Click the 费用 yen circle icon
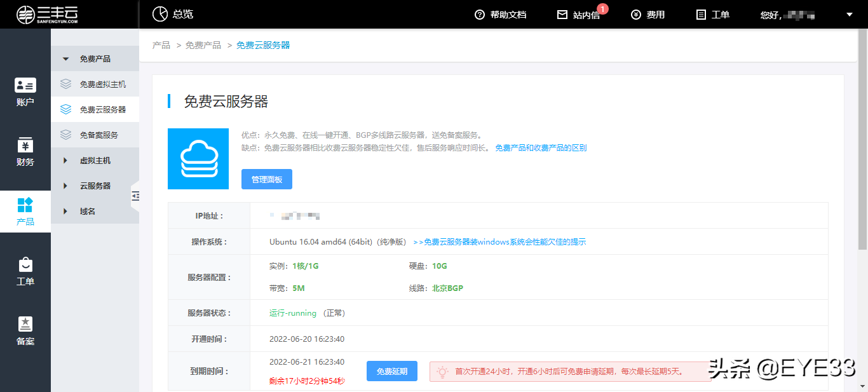868x392 pixels. click(x=636, y=15)
